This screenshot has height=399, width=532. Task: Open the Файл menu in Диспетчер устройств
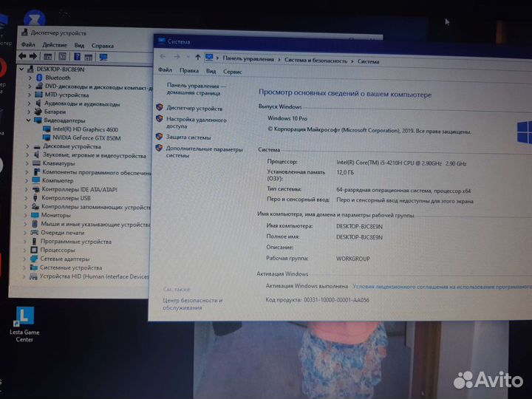28,44
